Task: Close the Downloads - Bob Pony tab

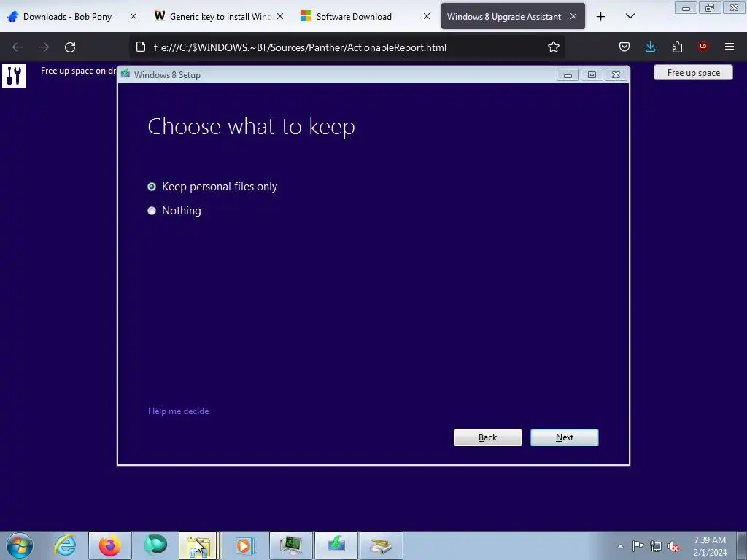Action: pyautogui.click(x=133, y=16)
